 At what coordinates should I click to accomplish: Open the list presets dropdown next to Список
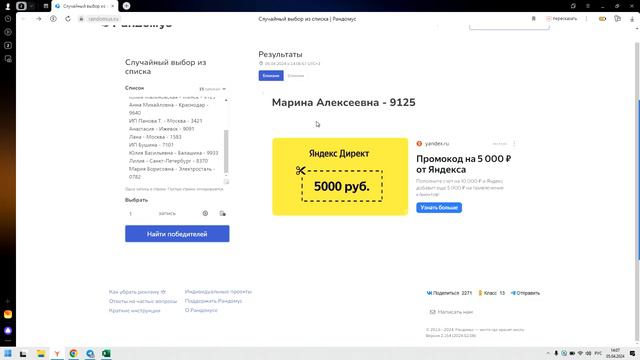pos(212,89)
